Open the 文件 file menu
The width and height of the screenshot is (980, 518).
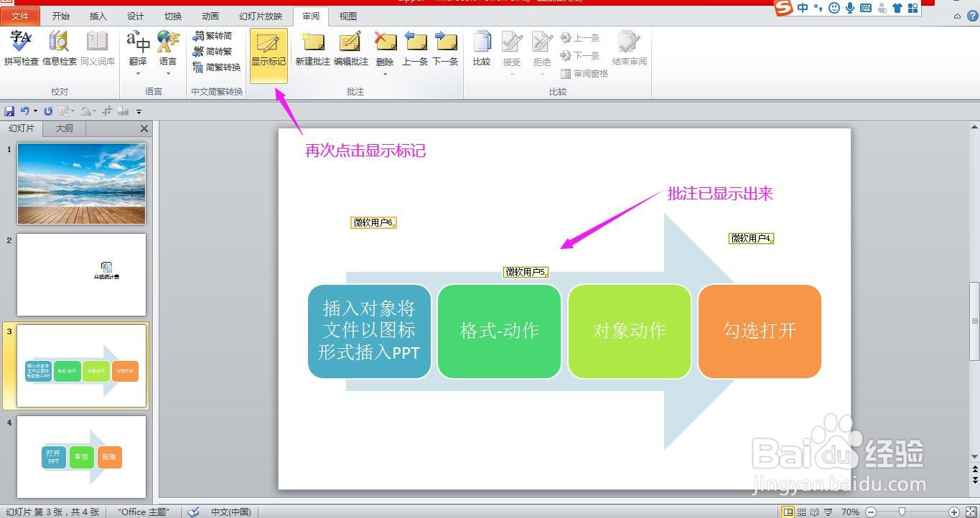click(x=21, y=16)
